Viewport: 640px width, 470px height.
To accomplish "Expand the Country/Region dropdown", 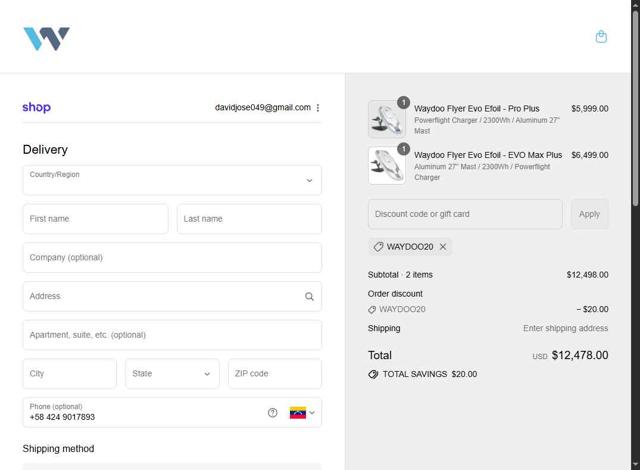I will [x=172, y=180].
